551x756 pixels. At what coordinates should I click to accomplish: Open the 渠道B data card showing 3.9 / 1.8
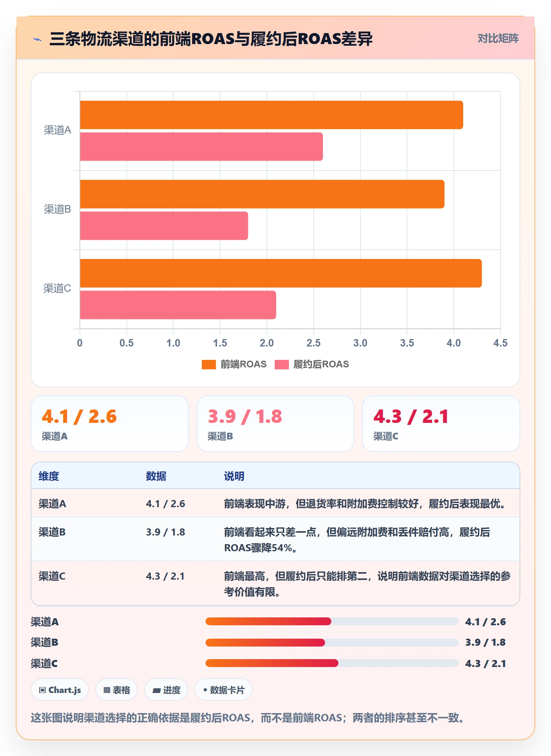pos(275,424)
